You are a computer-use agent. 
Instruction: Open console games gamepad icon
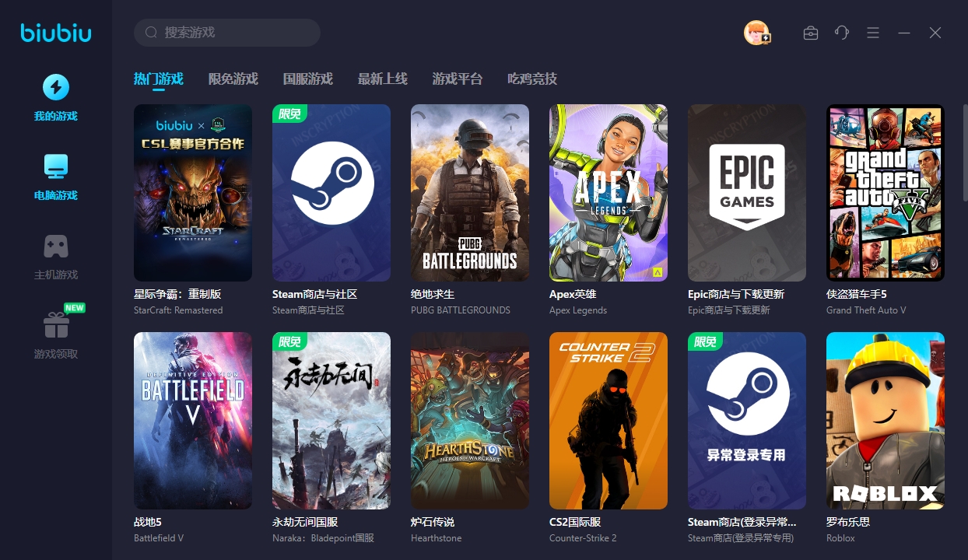point(56,246)
